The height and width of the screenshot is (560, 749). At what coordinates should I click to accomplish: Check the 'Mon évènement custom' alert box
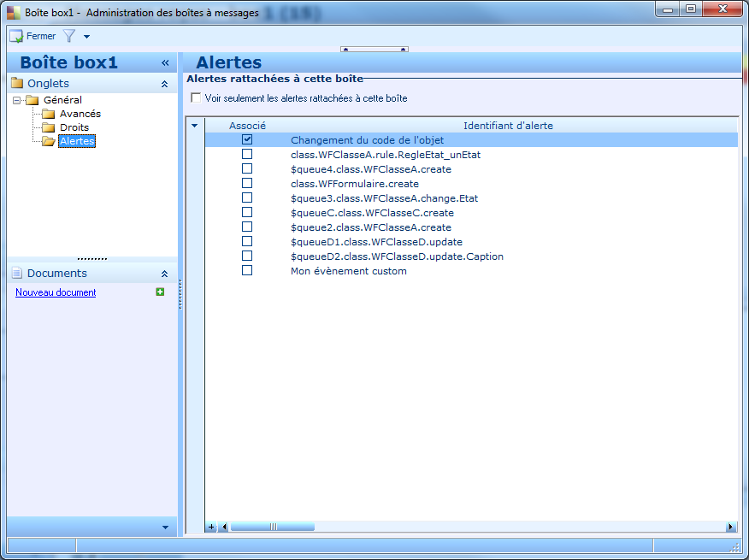click(x=247, y=270)
